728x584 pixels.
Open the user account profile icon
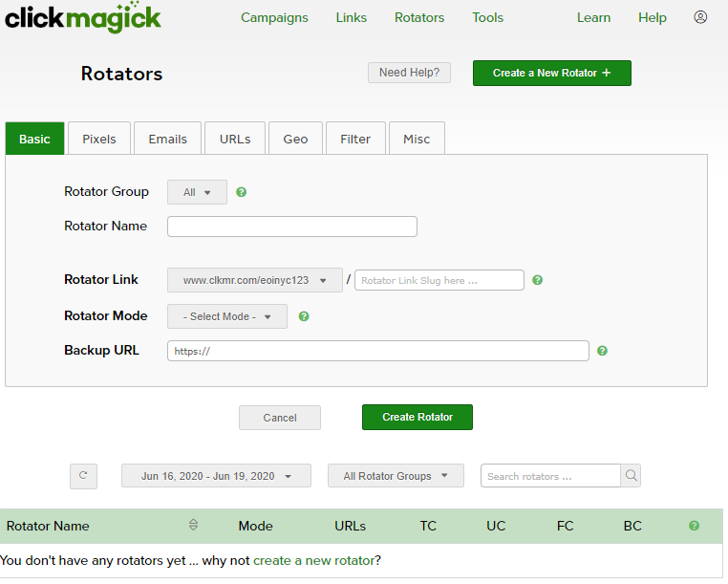pos(700,17)
